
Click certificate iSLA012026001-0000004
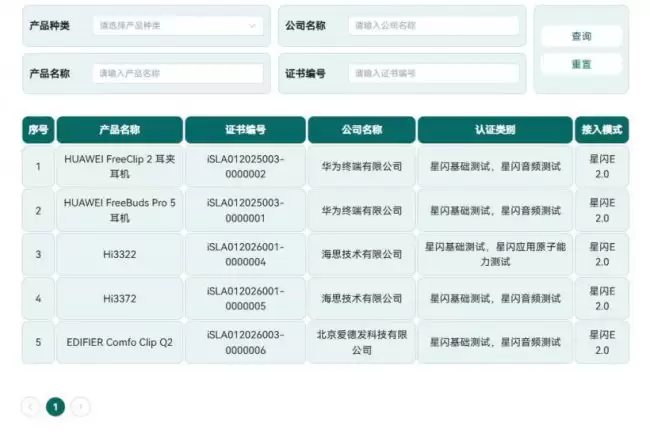click(245, 254)
